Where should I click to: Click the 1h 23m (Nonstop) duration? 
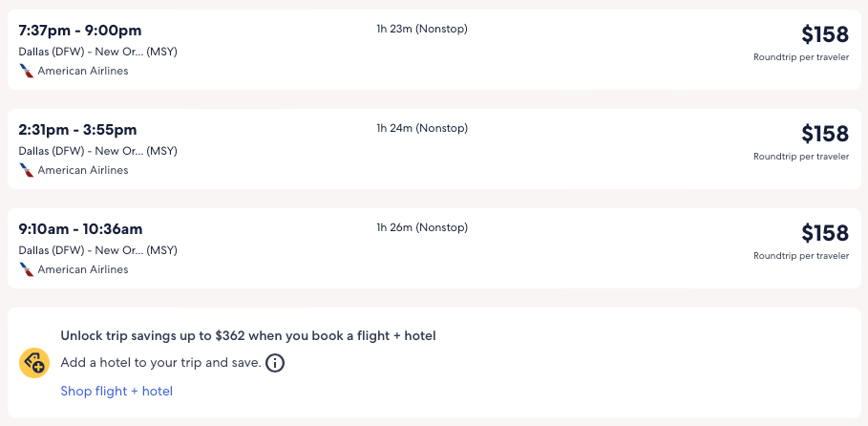coord(421,29)
